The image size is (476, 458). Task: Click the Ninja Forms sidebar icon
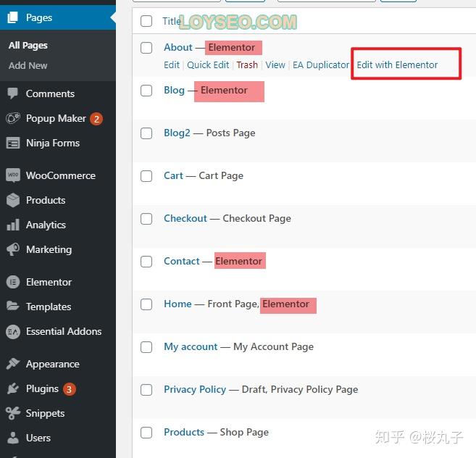pos(13,143)
